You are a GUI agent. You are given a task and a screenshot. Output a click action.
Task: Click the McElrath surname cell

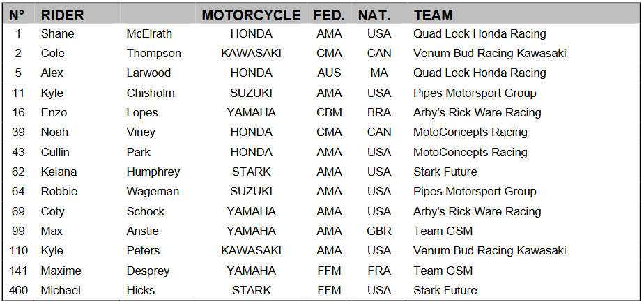(x=149, y=33)
